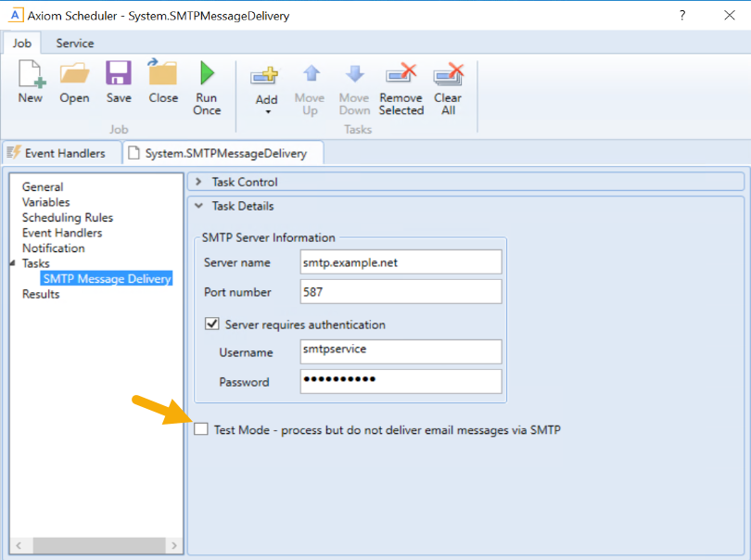Click the Server name input field

[401, 262]
